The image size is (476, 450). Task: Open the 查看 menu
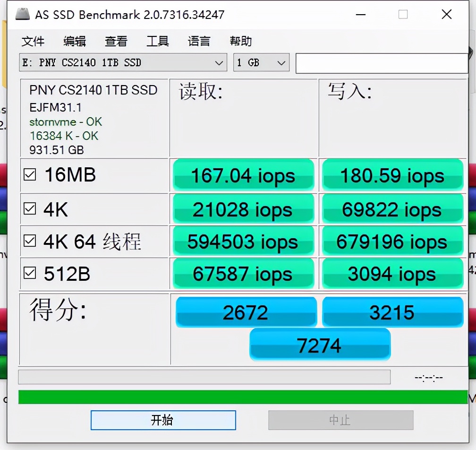click(x=116, y=42)
